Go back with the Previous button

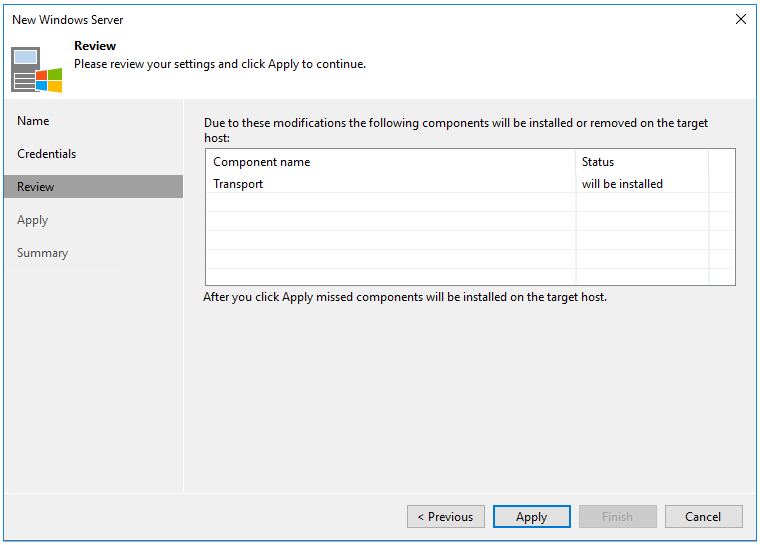pyautogui.click(x=446, y=517)
